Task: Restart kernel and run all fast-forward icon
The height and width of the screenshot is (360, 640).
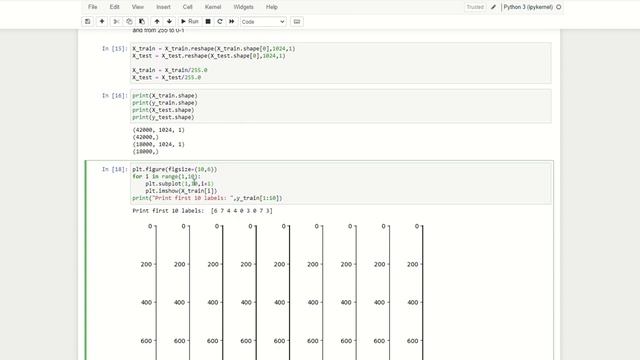Action: [231, 22]
